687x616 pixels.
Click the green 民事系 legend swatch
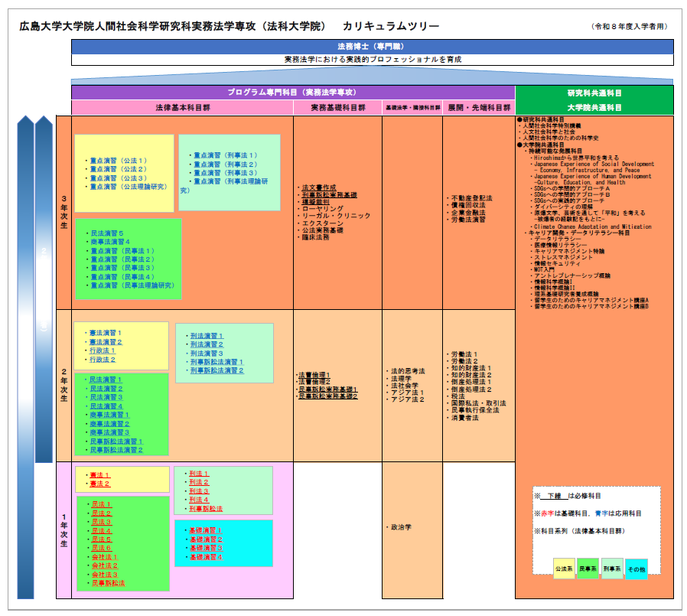tap(588, 569)
